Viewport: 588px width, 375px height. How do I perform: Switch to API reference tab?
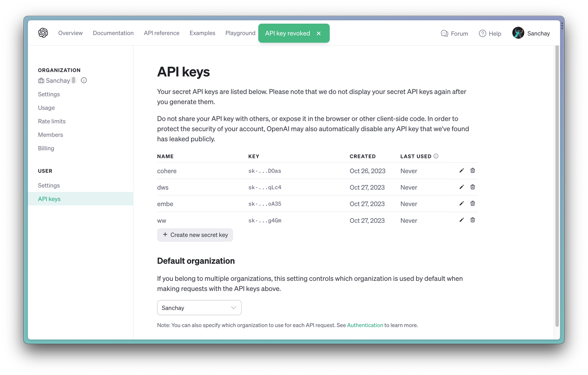pyautogui.click(x=162, y=33)
